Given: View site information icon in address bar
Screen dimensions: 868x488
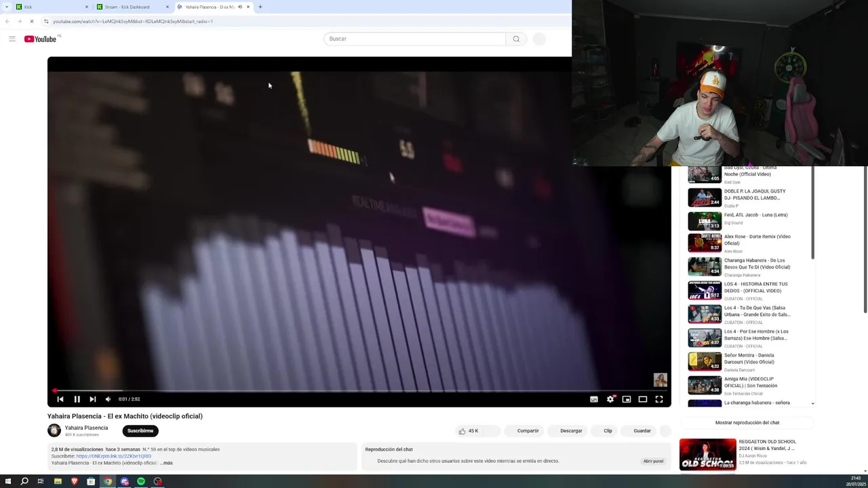Looking at the screenshot, I should coord(46,21).
